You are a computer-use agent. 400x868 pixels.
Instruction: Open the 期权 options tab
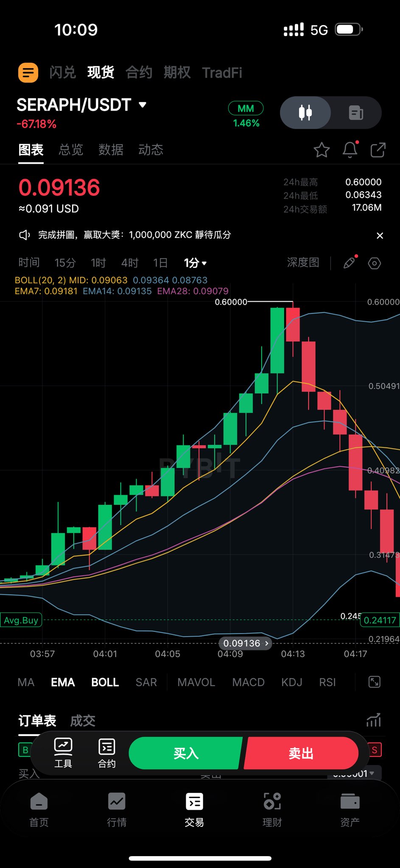point(177,72)
